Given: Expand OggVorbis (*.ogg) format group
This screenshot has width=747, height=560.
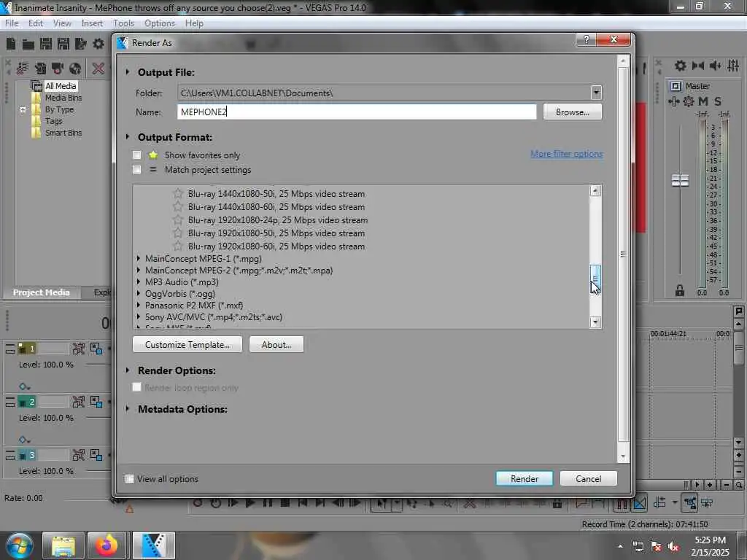Looking at the screenshot, I should [x=139, y=293].
